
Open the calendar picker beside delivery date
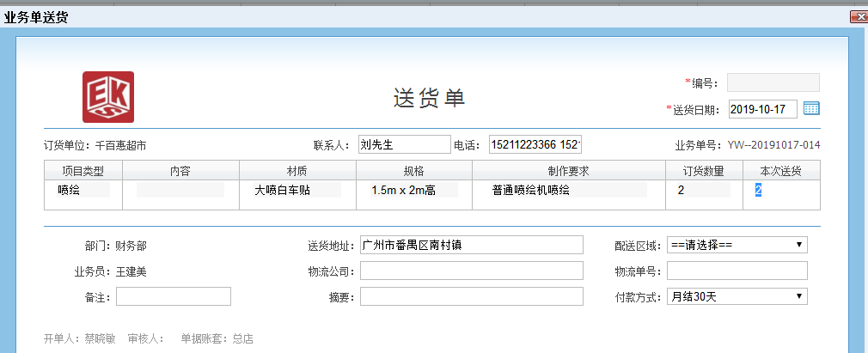point(810,109)
